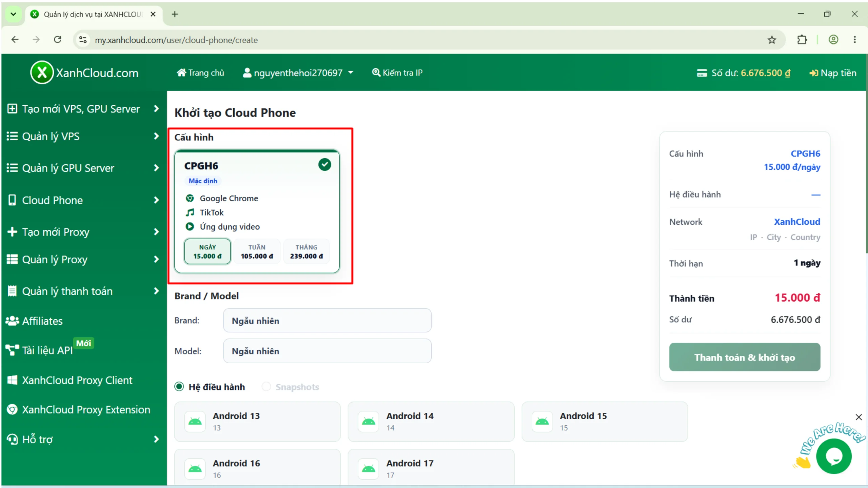Viewport: 868px width, 488px height.
Task: Open Tạo mới Proxy in sidebar
Action: pyautogui.click(x=83, y=232)
